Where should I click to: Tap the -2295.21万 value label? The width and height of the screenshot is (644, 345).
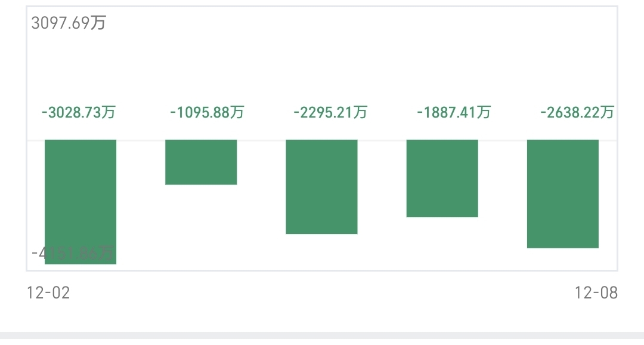pyautogui.click(x=330, y=112)
